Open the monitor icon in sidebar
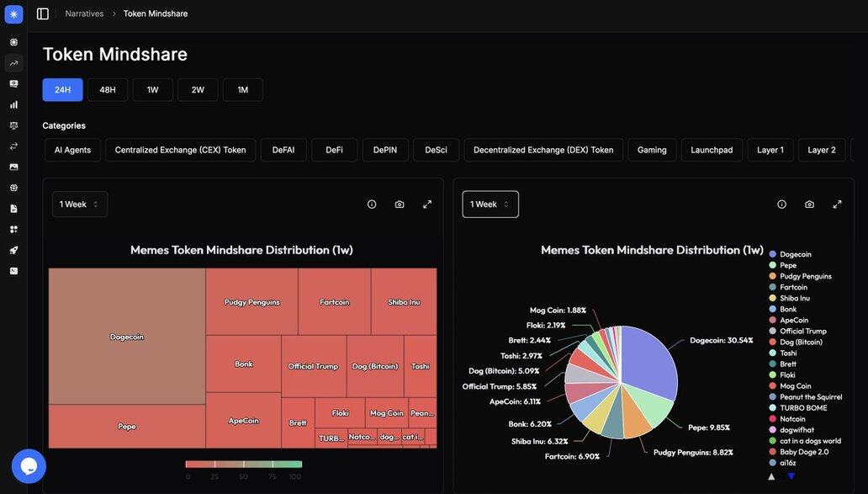 pyautogui.click(x=13, y=83)
